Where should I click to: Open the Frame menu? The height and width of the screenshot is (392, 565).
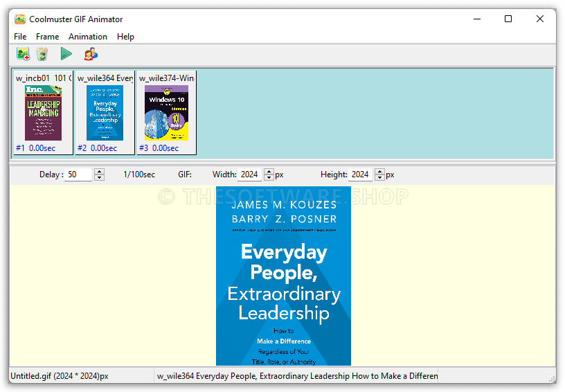(48, 37)
